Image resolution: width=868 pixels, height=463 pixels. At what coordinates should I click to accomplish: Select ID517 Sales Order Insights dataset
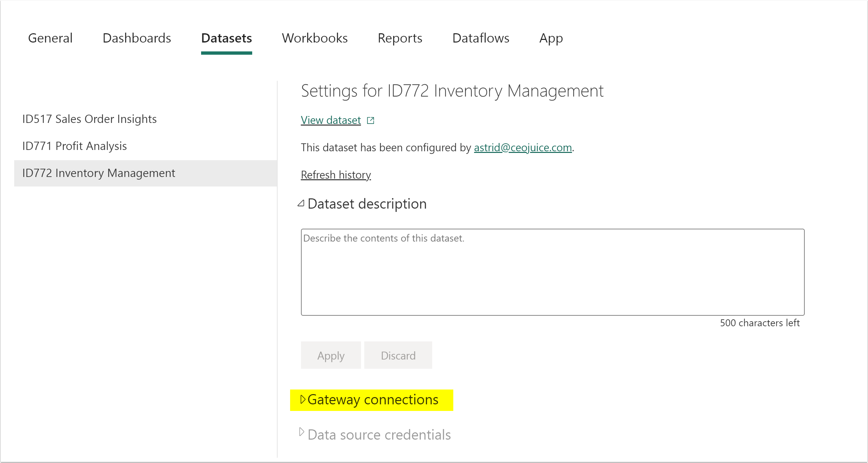point(146,119)
